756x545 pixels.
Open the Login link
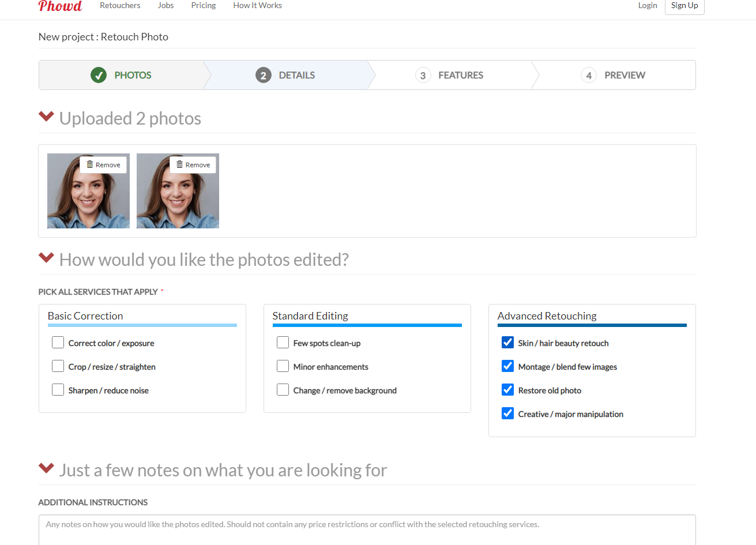coord(647,5)
